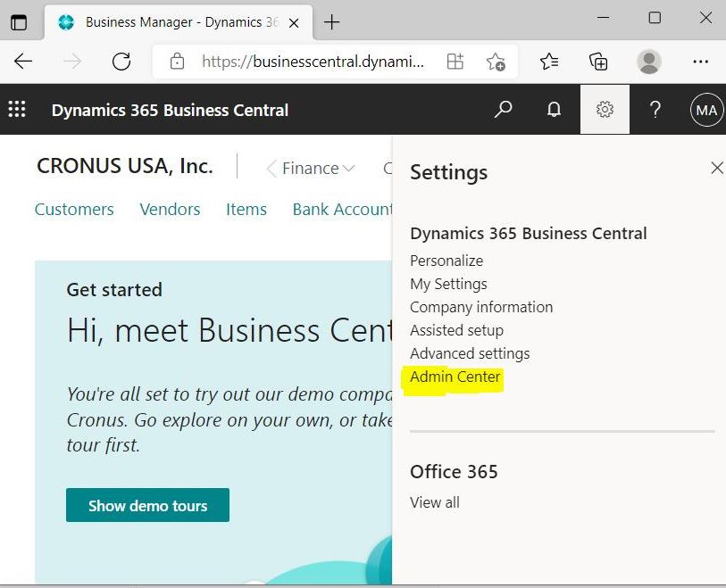Open browser Collections
Image resolution: width=726 pixels, height=588 pixels.
[598, 61]
